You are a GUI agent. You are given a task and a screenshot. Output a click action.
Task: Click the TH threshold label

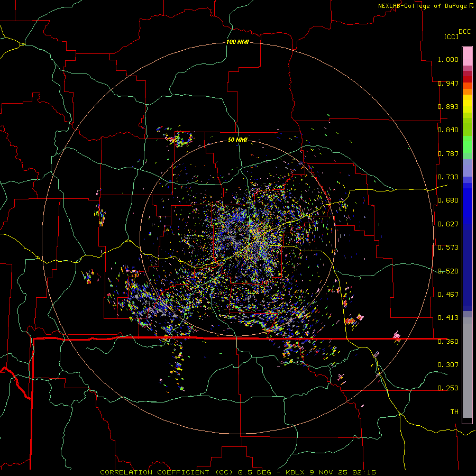tap(454, 412)
